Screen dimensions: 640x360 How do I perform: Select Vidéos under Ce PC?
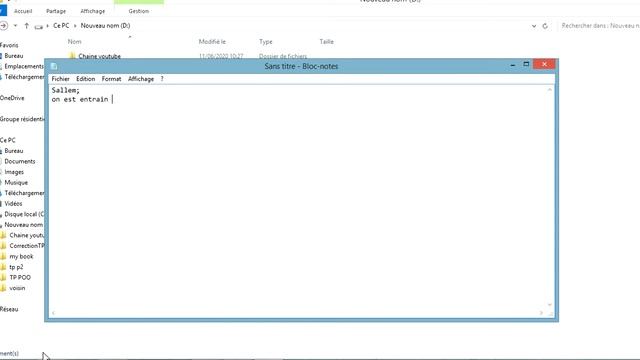(x=13, y=203)
